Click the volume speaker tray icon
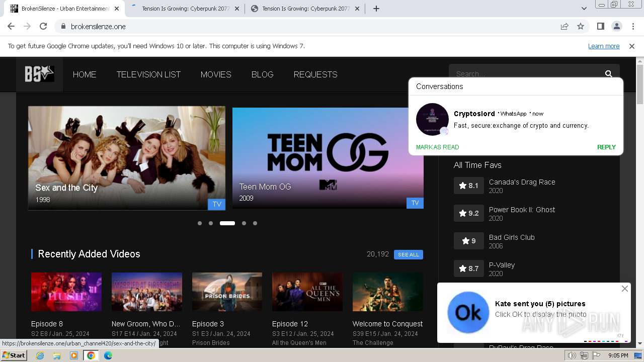The width and height of the screenshot is (644, 362). tap(572, 355)
